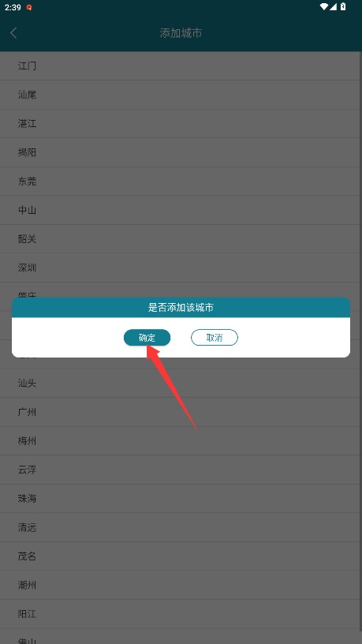This screenshot has width=362, height=644.
Task: Pick 中山 in the list
Action: click(x=181, y=210)
